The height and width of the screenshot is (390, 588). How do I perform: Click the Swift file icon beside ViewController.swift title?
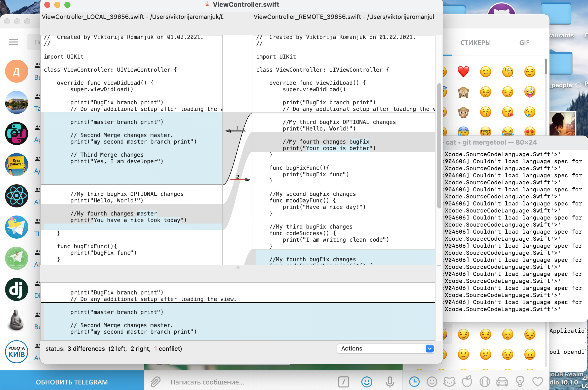pos(207,5)
